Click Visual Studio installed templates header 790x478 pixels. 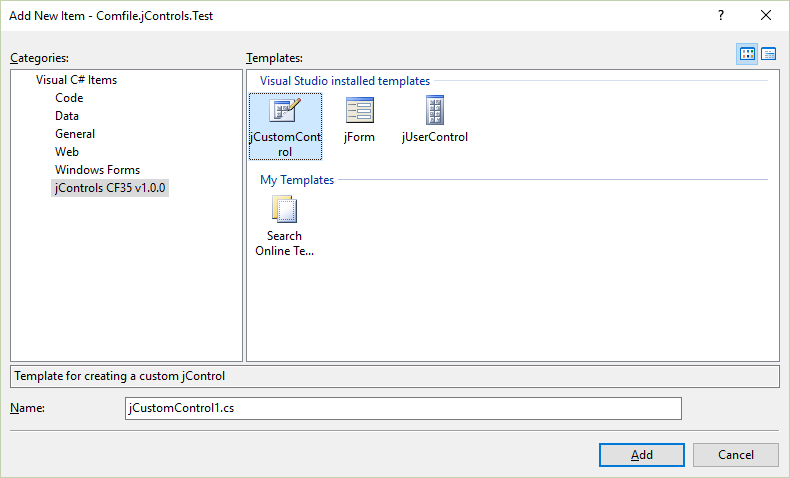345,80
